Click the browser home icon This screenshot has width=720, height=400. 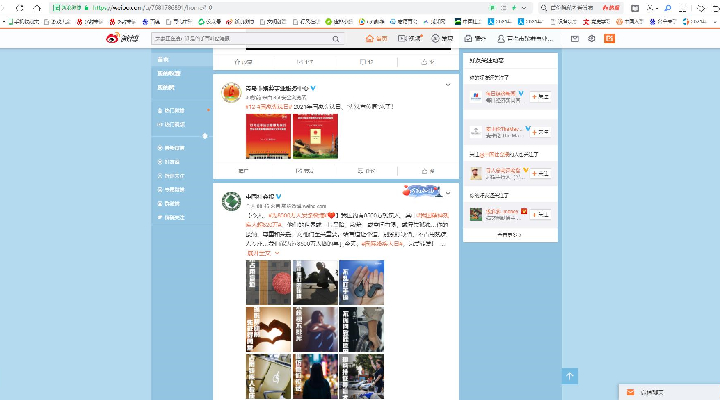[x=37, y=8]
